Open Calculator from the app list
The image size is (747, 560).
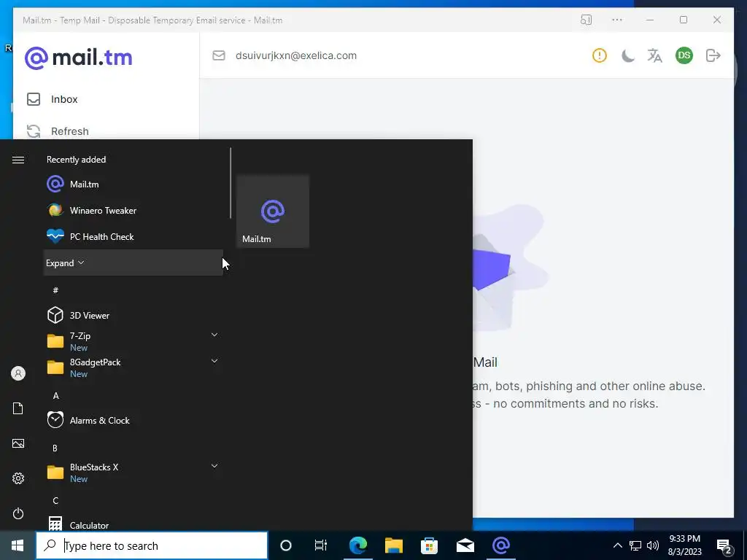pos(133,525)
